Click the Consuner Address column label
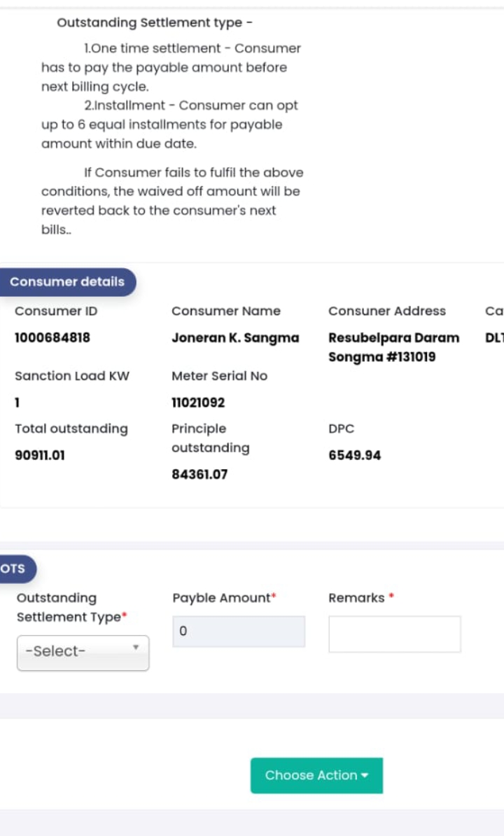The height and width of the screenshot is (836, 504). (x=387, y=311)
